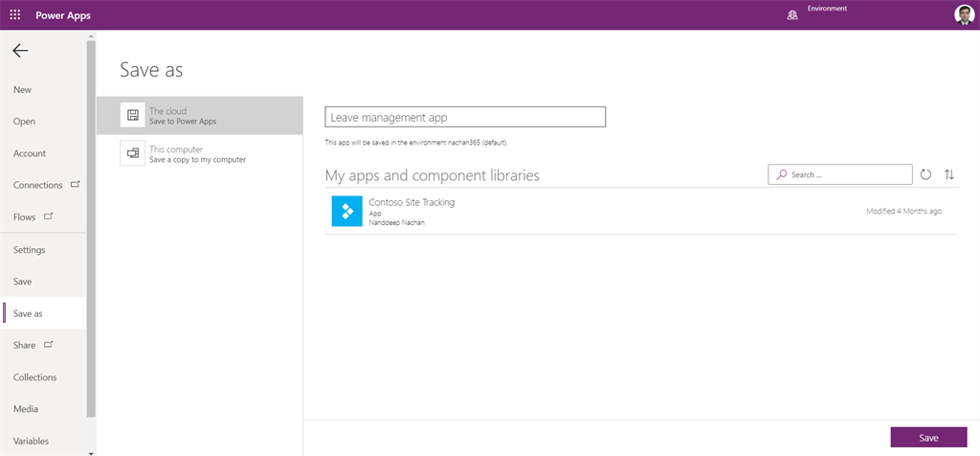
Task: Click the Modified 4 Months ago text
Action: (903, 212)
